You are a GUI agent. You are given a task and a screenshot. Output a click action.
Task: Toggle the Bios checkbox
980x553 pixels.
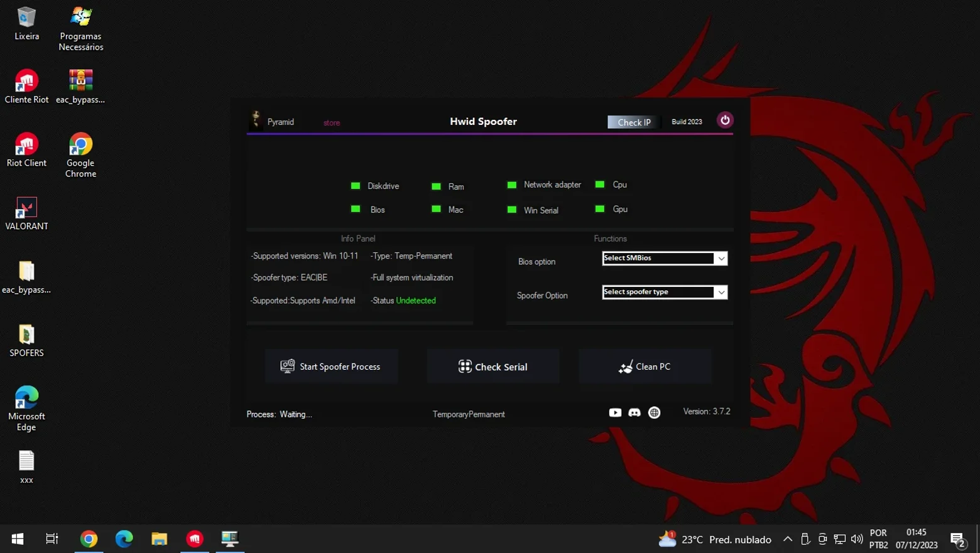click(356, 209)
